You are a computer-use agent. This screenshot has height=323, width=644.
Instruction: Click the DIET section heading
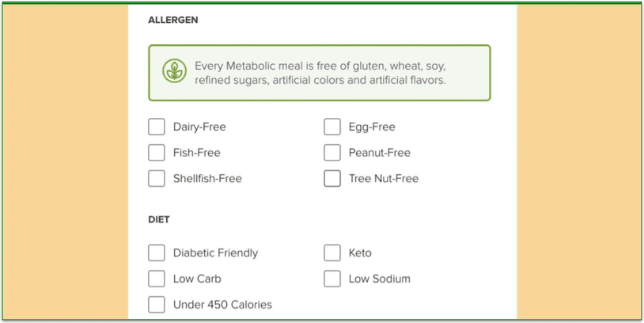point(159,220)
